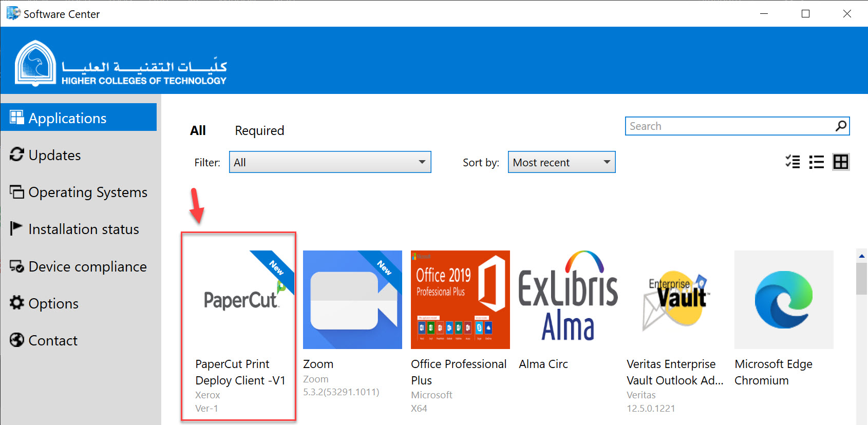Switch to the All tab
868x425 pixels.
(x=198, y=130)
